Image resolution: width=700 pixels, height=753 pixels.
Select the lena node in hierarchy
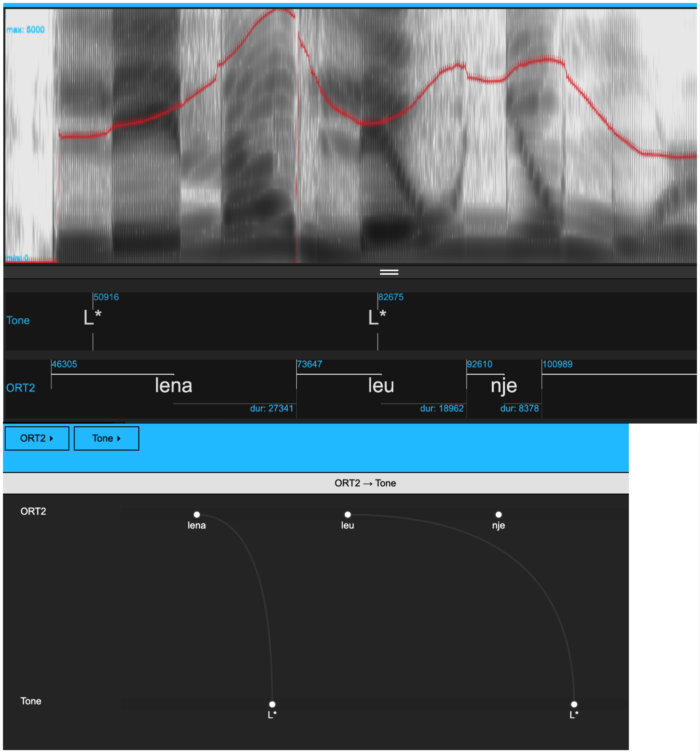pyautogui.click(x=197, y=514)
